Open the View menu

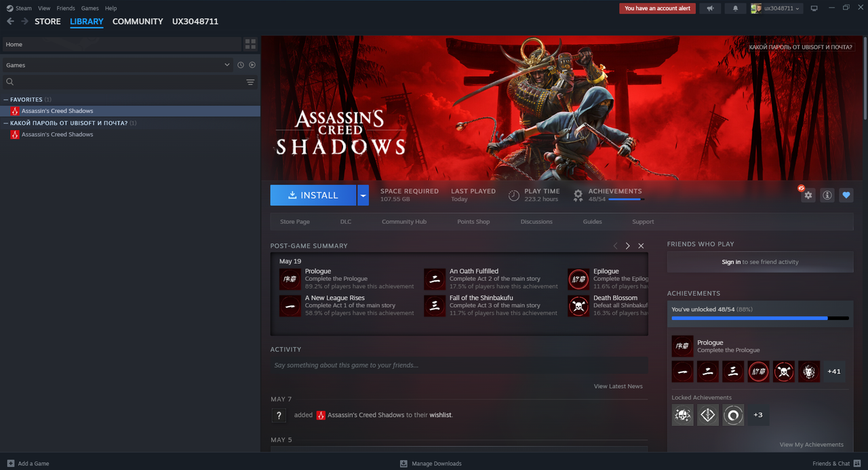click(x=44, y=8)
